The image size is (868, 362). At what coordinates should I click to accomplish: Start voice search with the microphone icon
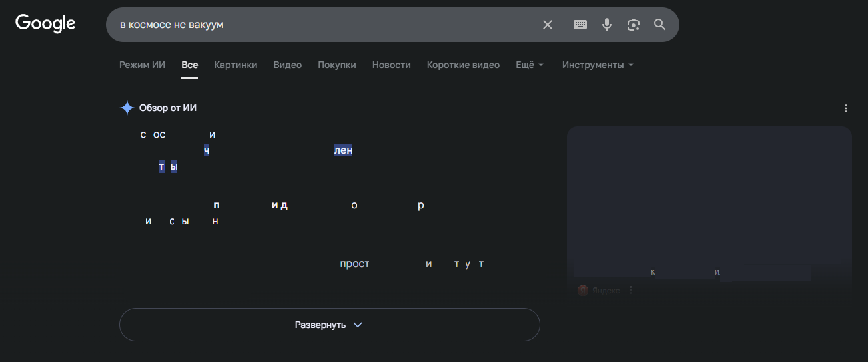pos(607,25)
